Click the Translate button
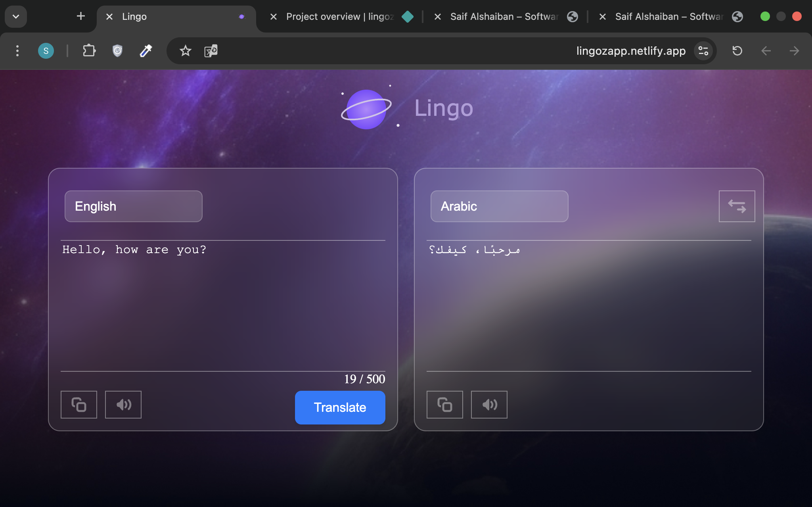The width and height of the screenshot is (812, 507). 340,407
